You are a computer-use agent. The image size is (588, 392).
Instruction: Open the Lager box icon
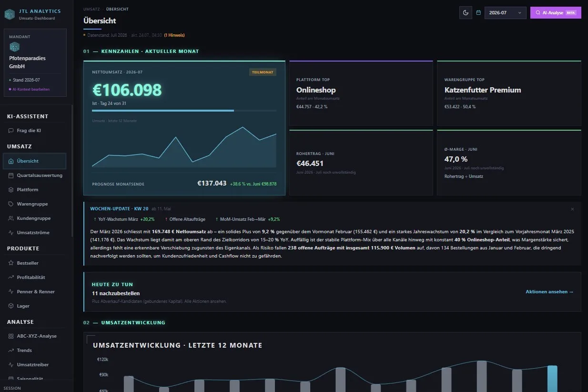(11, 306)
